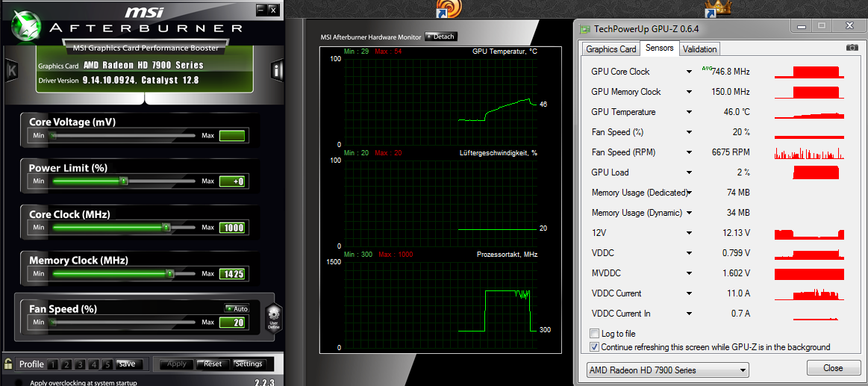
Task: Select profile slot 2
Action: coord(66,364)
